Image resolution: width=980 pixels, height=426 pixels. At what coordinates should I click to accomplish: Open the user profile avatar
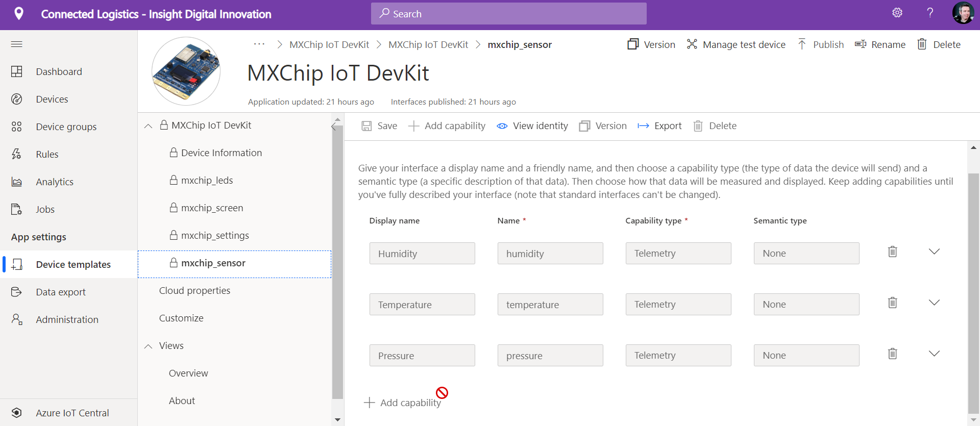(x=963, y=13)
